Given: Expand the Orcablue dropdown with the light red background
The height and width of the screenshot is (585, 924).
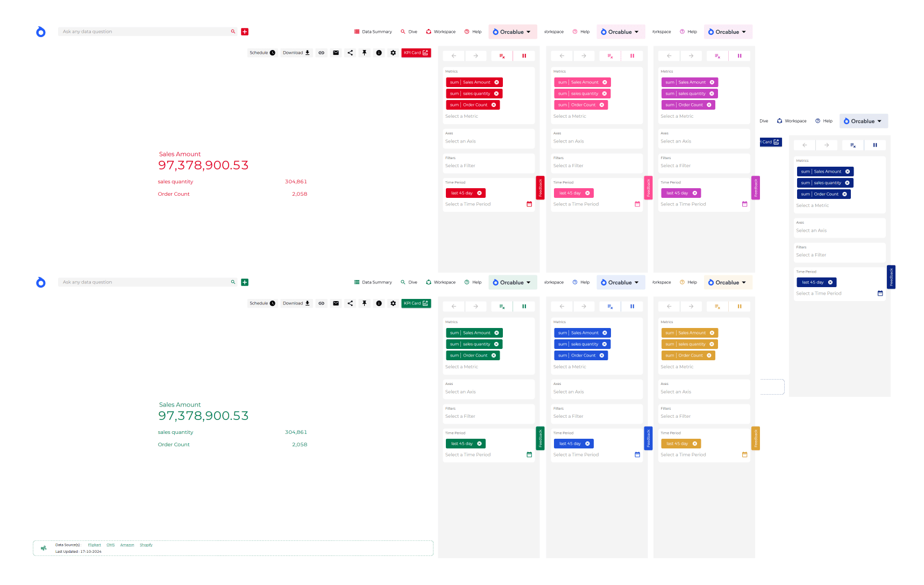Looking at the screenshot, I should click(x=513, y=32).
